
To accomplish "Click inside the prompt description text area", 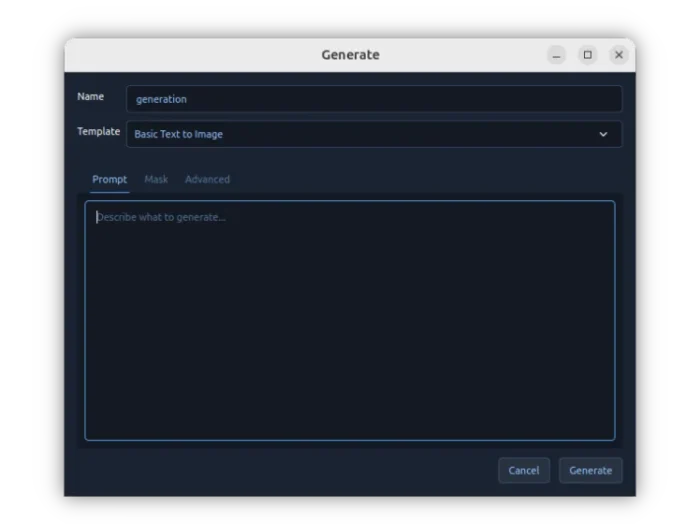I will point(350,320).
